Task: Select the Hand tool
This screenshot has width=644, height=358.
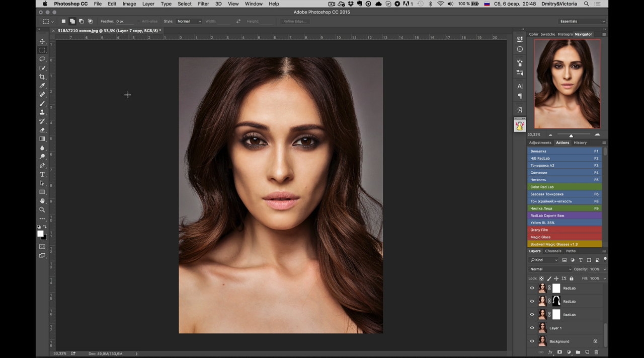Action: click(x=42, y=201)
